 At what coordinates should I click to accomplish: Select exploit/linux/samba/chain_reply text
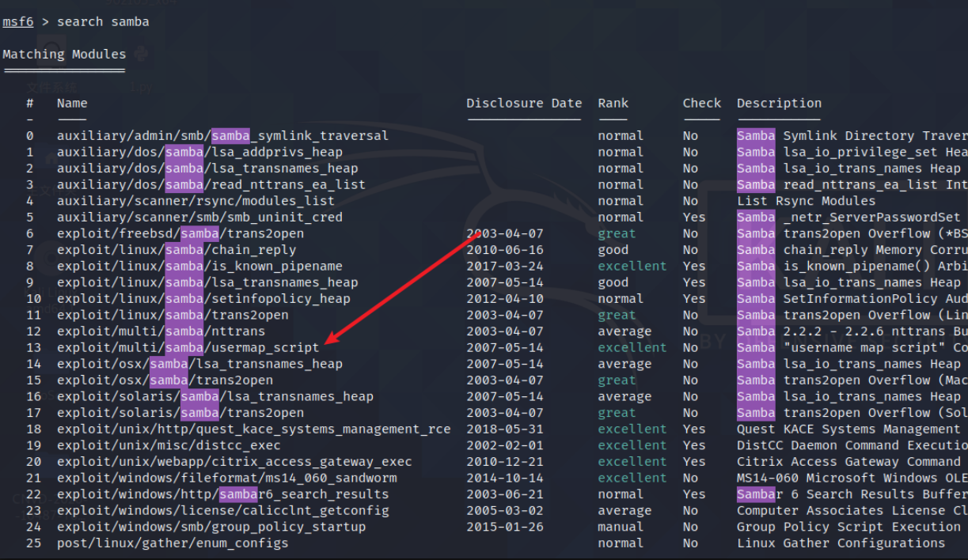click(x=177, y=250)
